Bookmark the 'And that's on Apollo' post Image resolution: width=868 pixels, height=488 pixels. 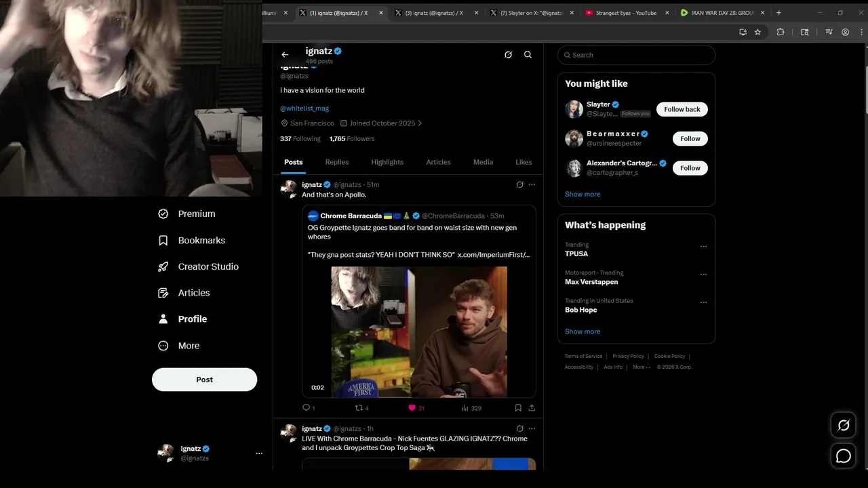pyautogui.click(x=518, y=408)
